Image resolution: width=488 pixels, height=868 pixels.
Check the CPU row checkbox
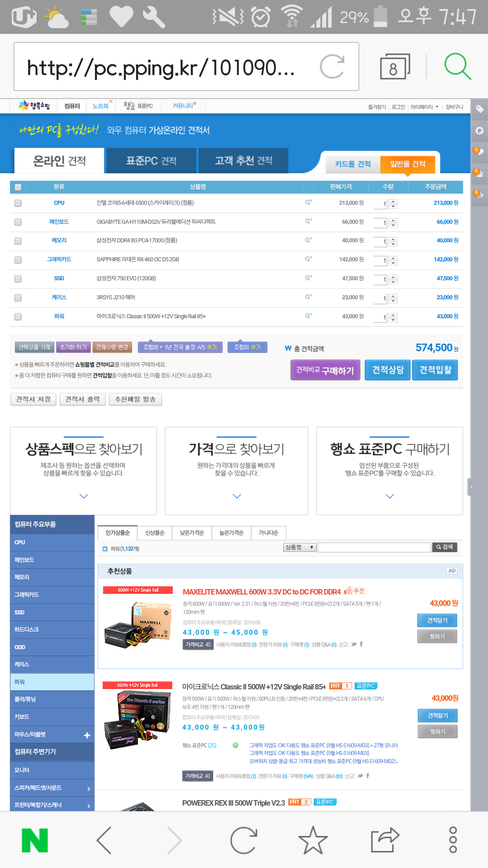(x=18, y=203)
